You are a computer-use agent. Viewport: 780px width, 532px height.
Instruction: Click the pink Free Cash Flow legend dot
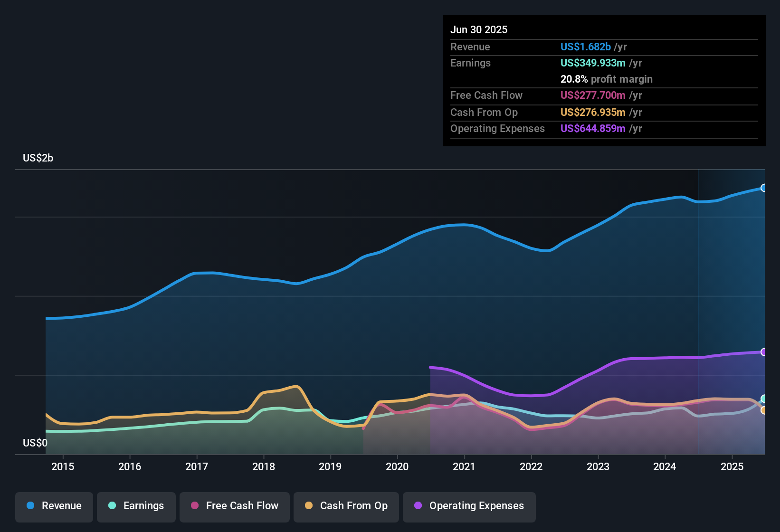195,505
